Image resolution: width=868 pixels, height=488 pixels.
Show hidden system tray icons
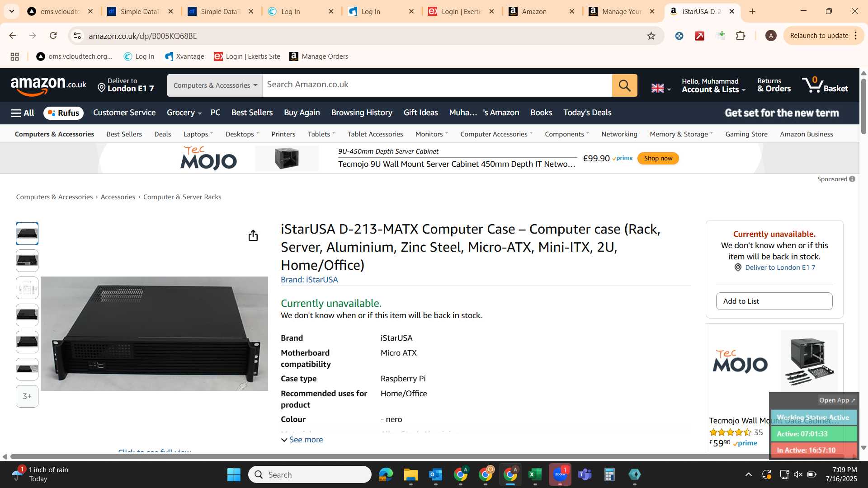(748, 474)
